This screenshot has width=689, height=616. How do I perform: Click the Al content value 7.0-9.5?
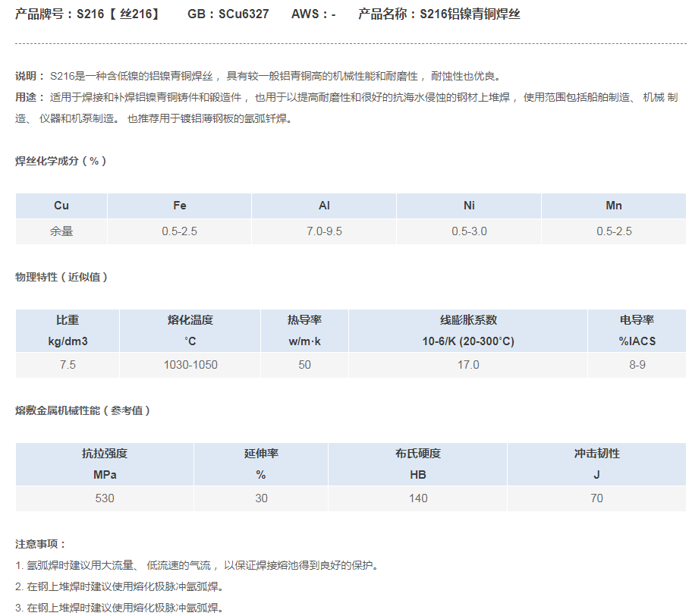[324, 231]
